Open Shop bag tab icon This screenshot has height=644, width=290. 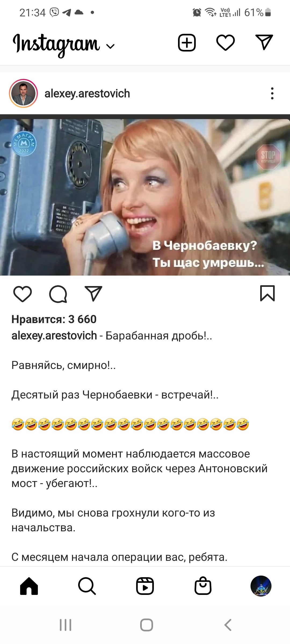coord(203,586)
